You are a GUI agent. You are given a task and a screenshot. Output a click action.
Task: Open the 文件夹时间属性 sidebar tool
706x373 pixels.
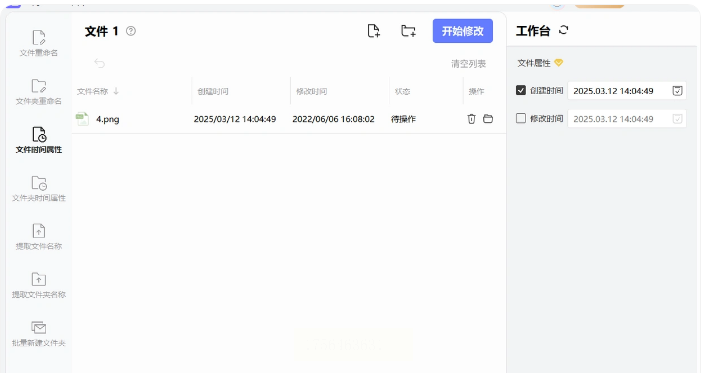tap(39, 188)
